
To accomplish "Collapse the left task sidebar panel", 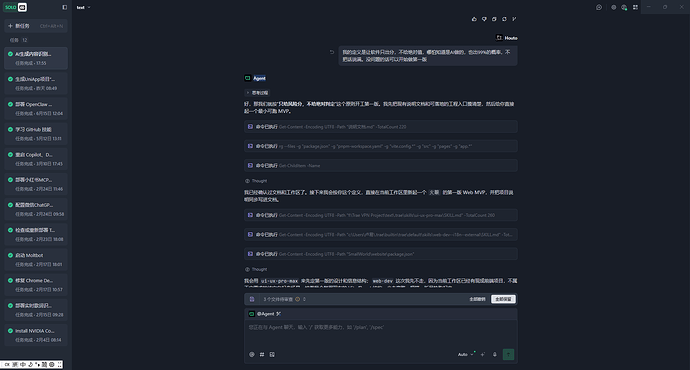I will click(x=65, y=7).
